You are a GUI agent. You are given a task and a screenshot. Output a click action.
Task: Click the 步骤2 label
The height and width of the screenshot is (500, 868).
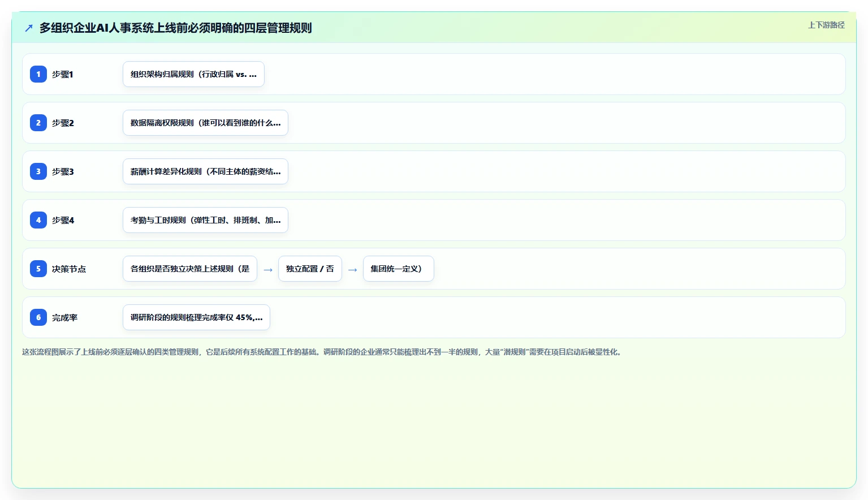tap(63, 123)
